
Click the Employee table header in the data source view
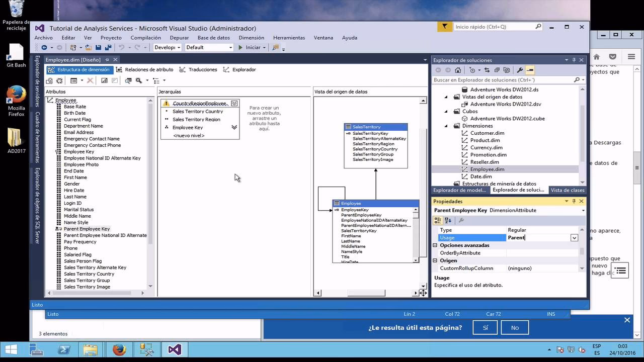click(x=376, y=203)
